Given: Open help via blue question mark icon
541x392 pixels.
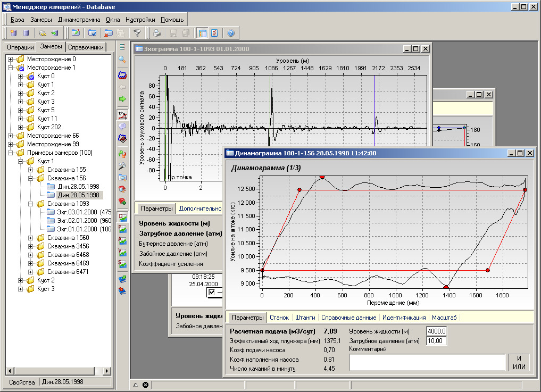Looking at the screenshot, I should (x=230, y=33).
